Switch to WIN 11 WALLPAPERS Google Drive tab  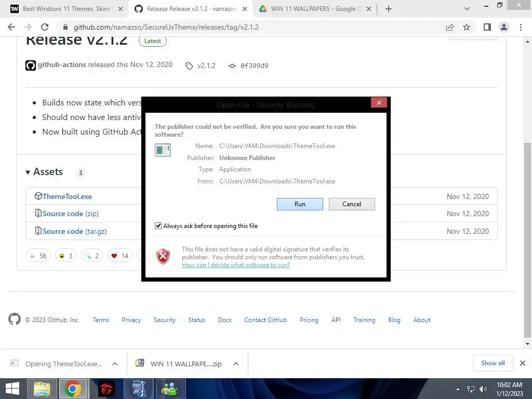click(x=315, y=9)
